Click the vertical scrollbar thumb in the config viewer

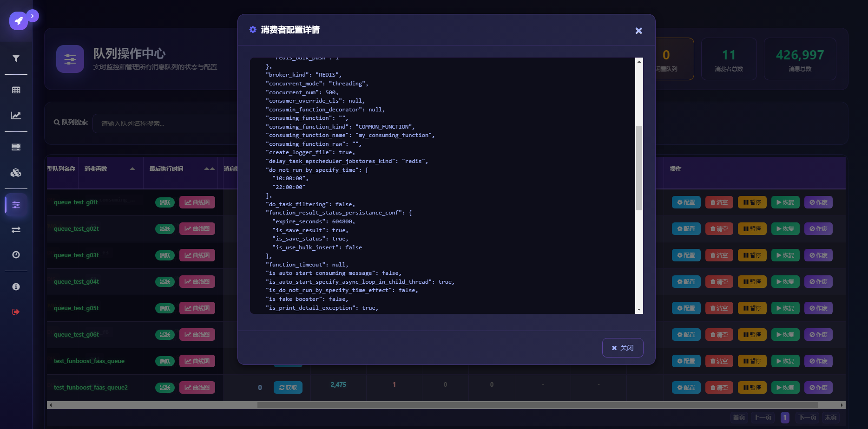[x=639, y=168]
